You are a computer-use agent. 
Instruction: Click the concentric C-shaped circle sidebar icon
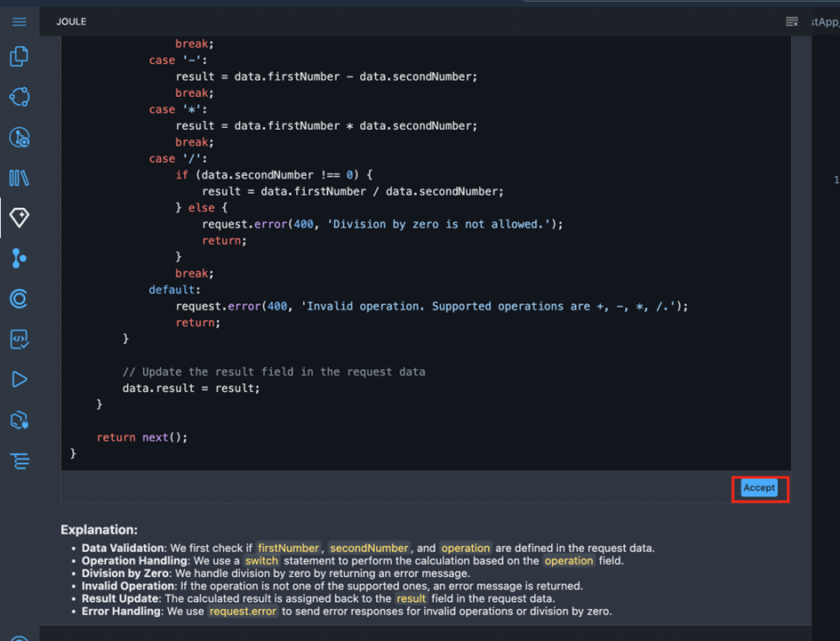pos(19,299)
